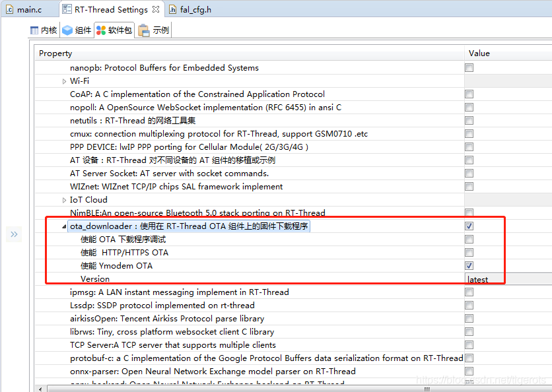Viewport: 552px width, 392px height.
Task: Expand the side panel with double-arrow button
Action: (14, 234)
